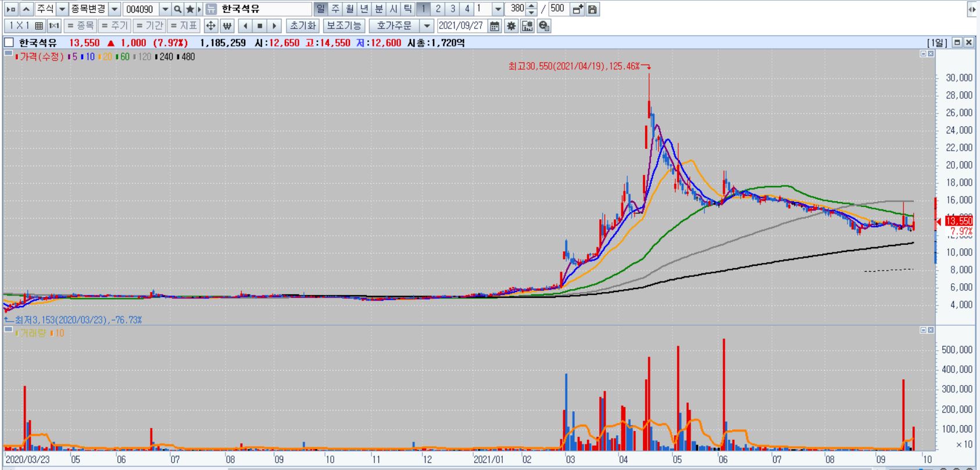
Task: Select the daily 일 period tab
Action: coord(321,9)
